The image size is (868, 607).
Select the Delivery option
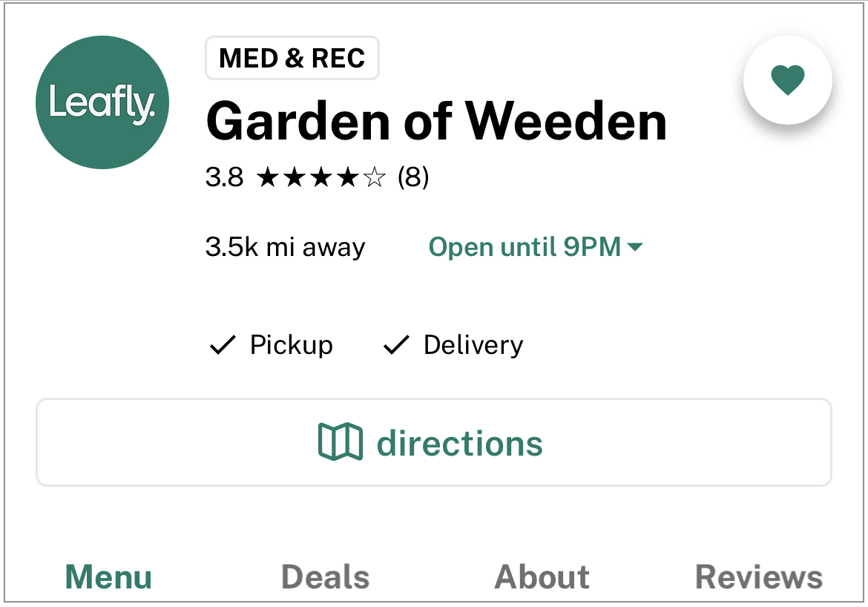click(x=453, y=345)
